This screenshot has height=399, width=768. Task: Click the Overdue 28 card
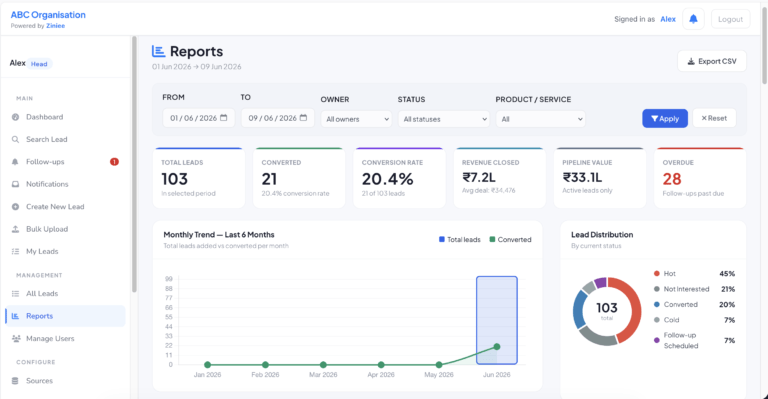pyautogui.click(x=700, y=178)
